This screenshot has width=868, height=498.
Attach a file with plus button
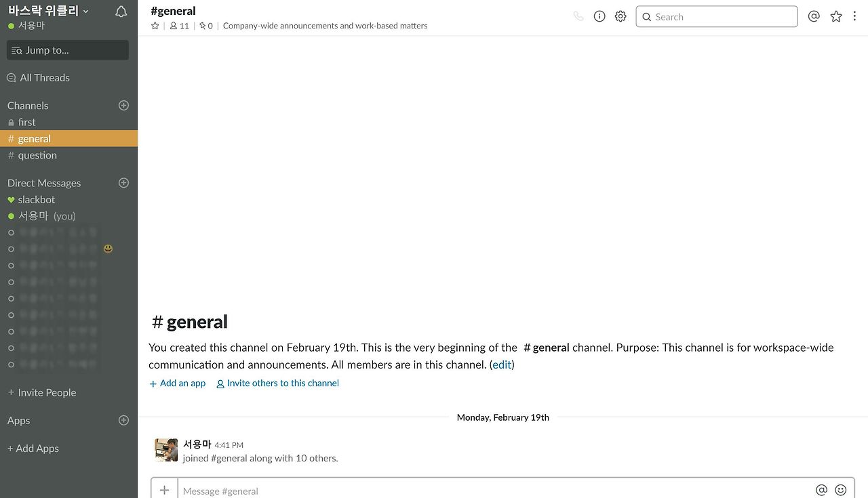pyautogui.click(x=164, y=489)
